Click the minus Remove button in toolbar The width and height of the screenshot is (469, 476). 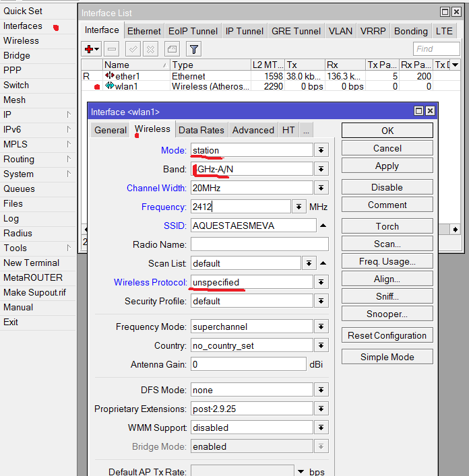(111, 49)
